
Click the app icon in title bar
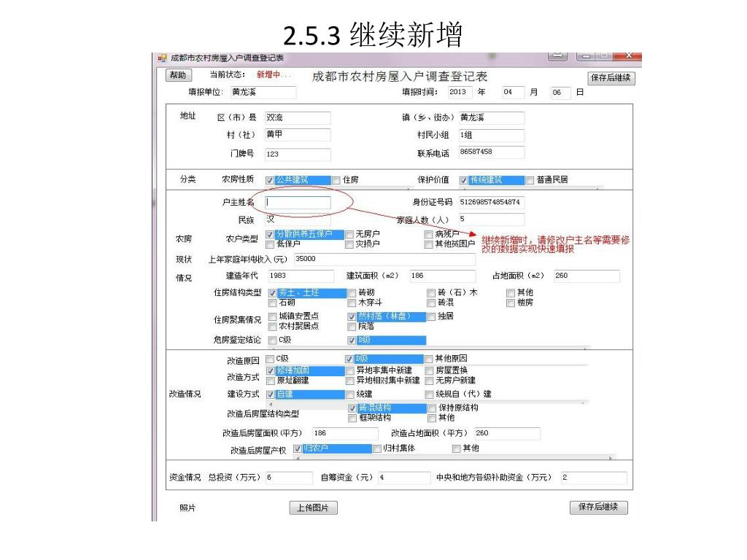pos(162,58)
